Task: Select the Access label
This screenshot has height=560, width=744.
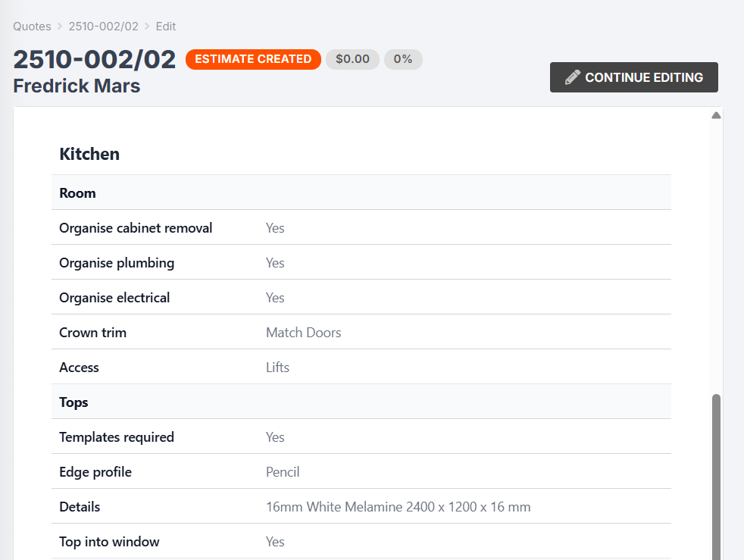Action: (x=79, y=368)
